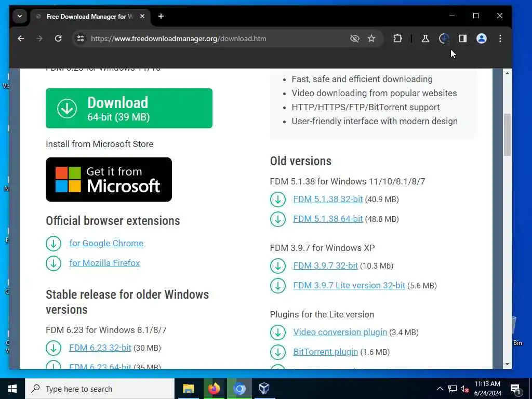532x399 pixels.
Task: Switch to Chrome on the taskbar
Action: coord(239,389)
